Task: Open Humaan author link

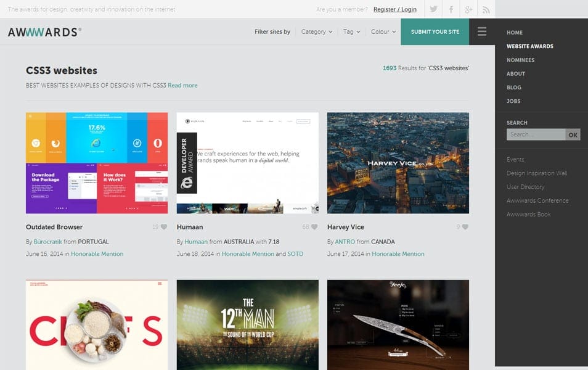Action: tap(196, 242)
